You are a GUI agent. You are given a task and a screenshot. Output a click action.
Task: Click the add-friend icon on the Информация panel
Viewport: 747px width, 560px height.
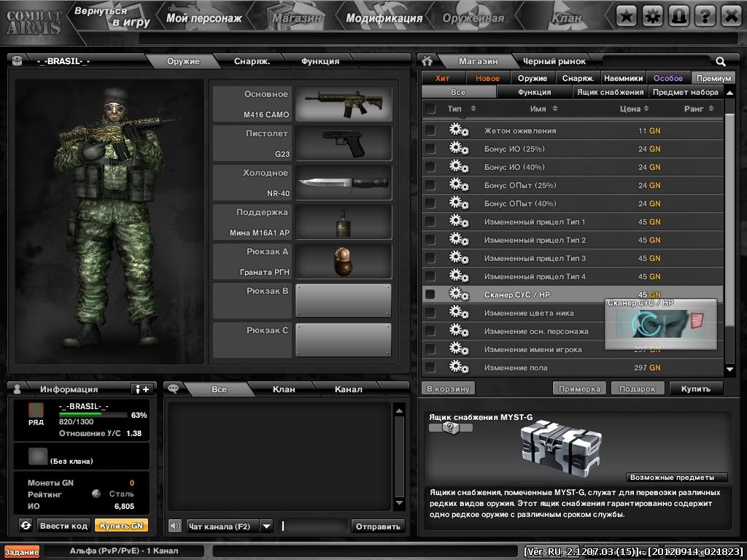[x=143, y=387]
